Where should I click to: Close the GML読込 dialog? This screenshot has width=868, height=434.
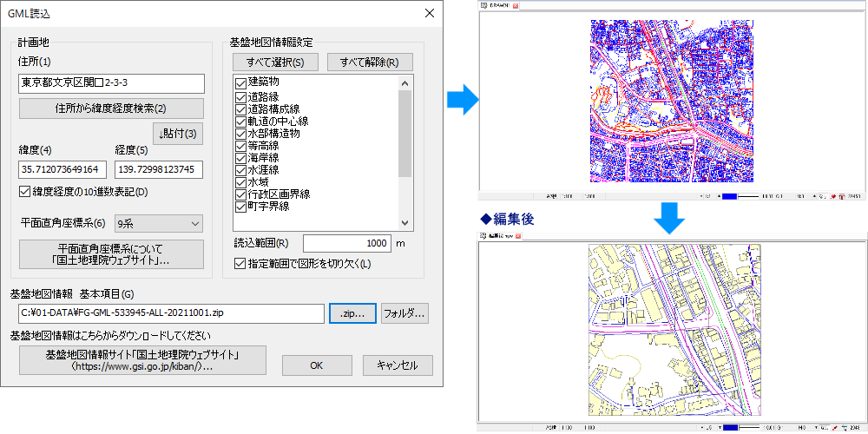click(429, 13)
